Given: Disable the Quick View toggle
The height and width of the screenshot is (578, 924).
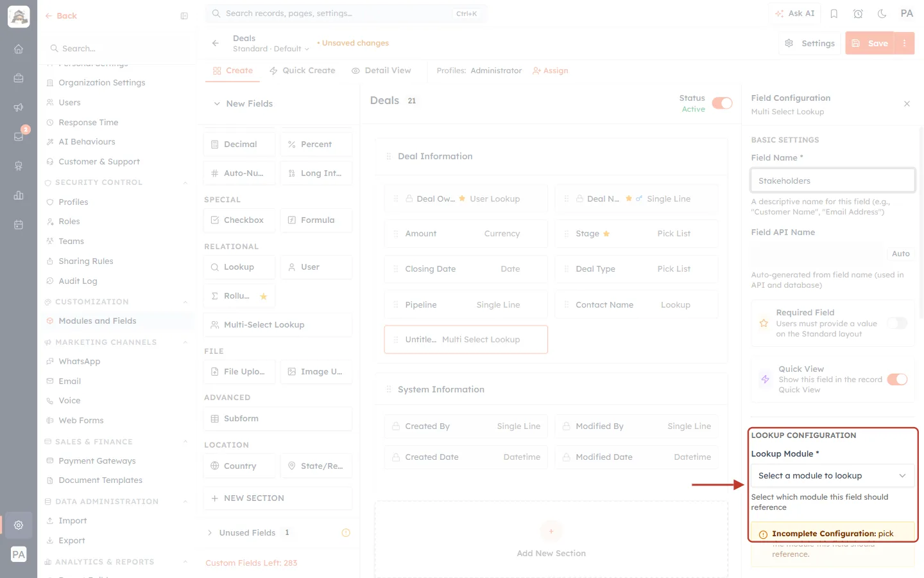Looking at the screenshot, I should [897, 380].
